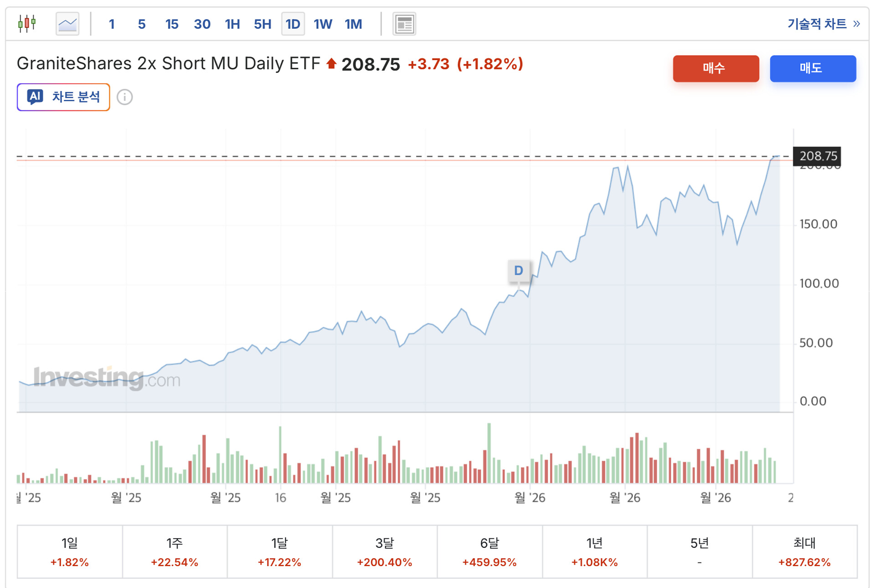Click the D dividend marker on chart

(x=518, y=271)
